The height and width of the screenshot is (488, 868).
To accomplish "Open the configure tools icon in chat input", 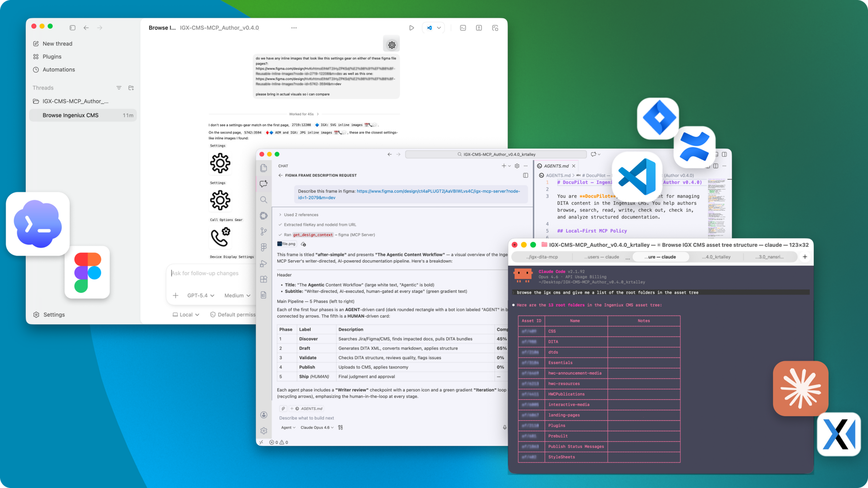I will (x=340, y=427).
